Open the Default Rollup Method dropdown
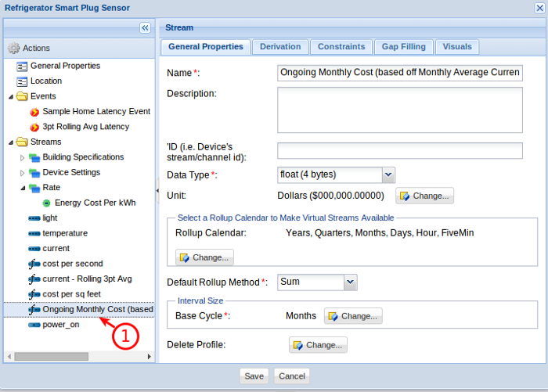Screen dimensions: 548x392 [350, 281]
